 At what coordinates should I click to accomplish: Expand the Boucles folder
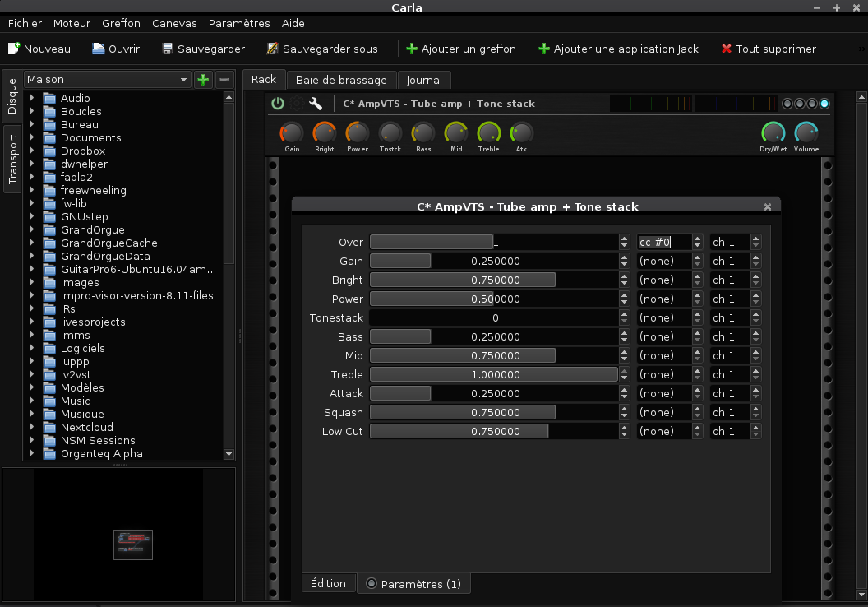(31, 111)
